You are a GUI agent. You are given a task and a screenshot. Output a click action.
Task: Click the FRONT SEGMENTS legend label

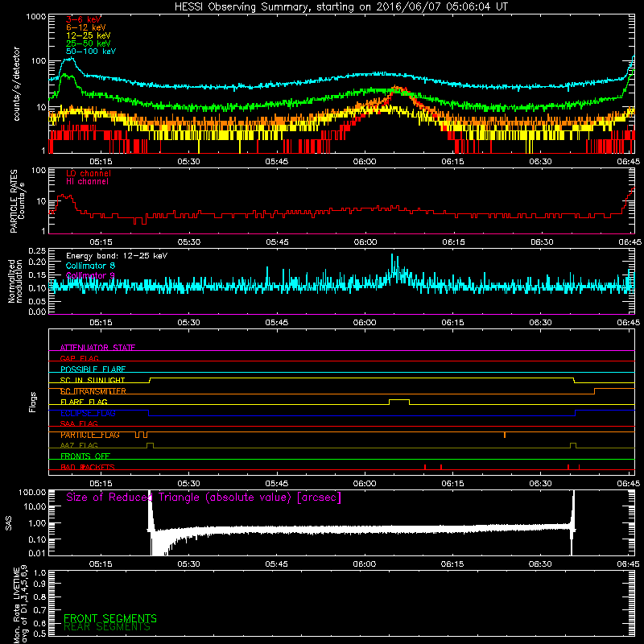[x=110, y=618]
